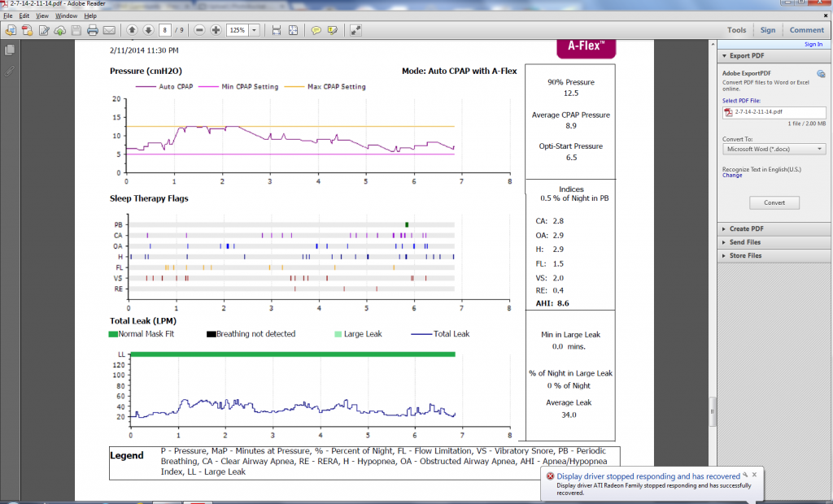Select the highlight text tool
This screenshot has width=833, height=504.
tap(333, 30)
